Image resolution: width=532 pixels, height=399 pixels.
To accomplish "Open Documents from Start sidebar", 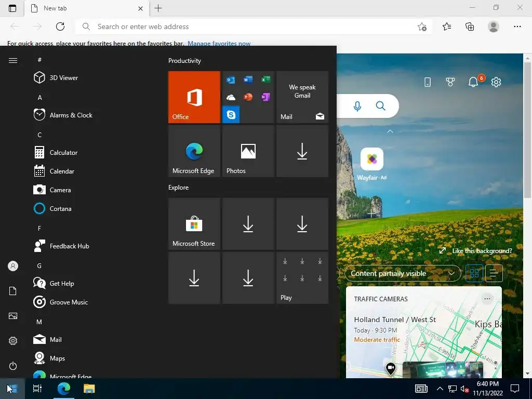I will pos(13,291).
